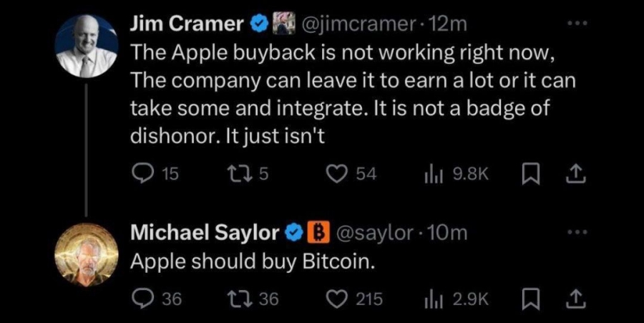Screen dimensions: 644x323
Task: Click Michael Saylor's orange Bitcoin affiliate badge
Action: click(319, 233)
